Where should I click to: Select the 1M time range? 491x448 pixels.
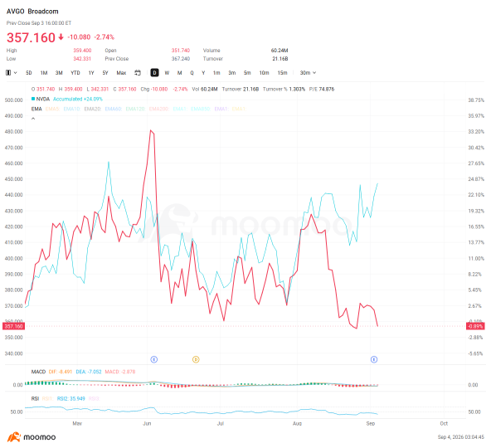pos(44,73)
